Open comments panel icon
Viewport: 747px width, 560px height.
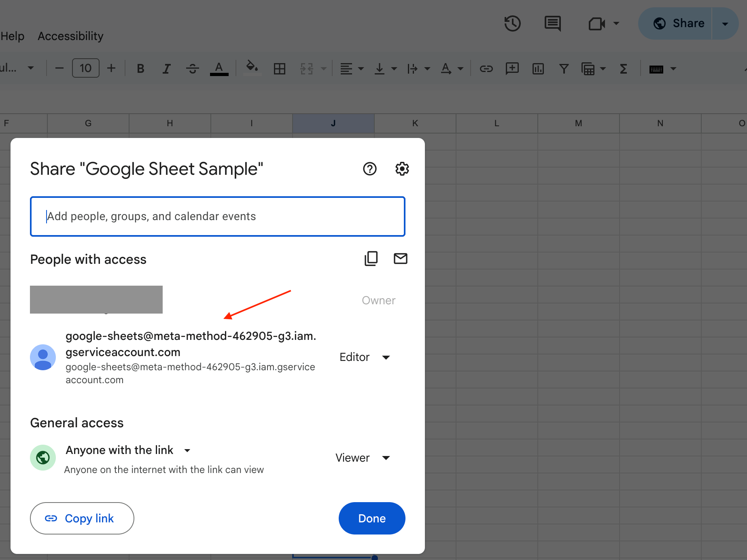tap(553, 23)
